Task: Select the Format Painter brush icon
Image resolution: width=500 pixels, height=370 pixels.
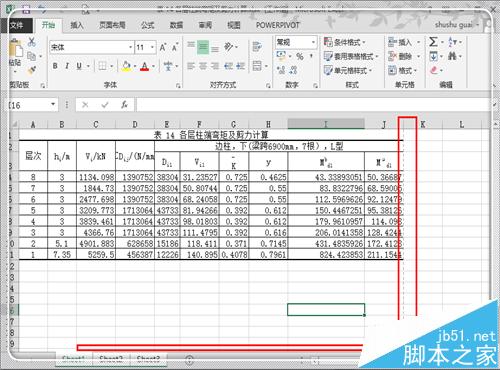Action: (32, 70)
